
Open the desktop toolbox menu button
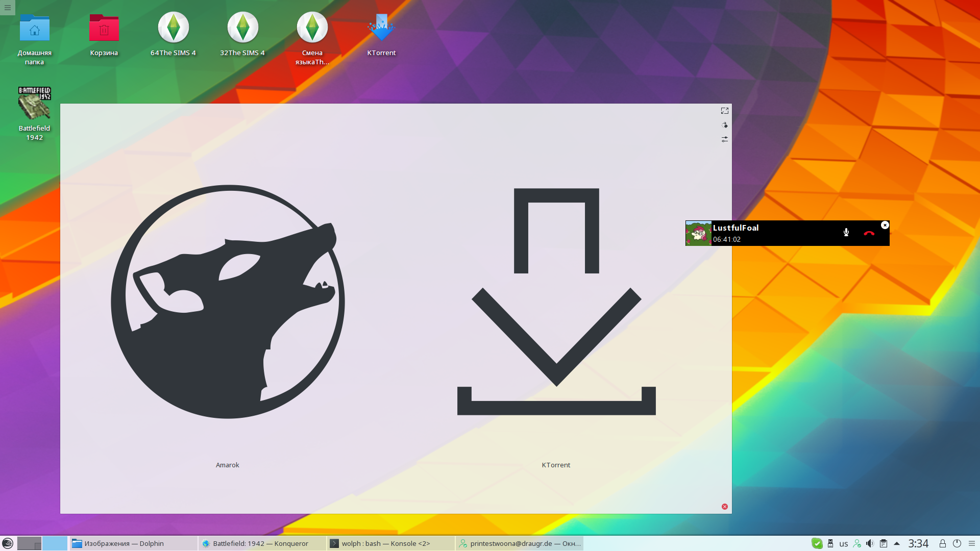[7, 7]
